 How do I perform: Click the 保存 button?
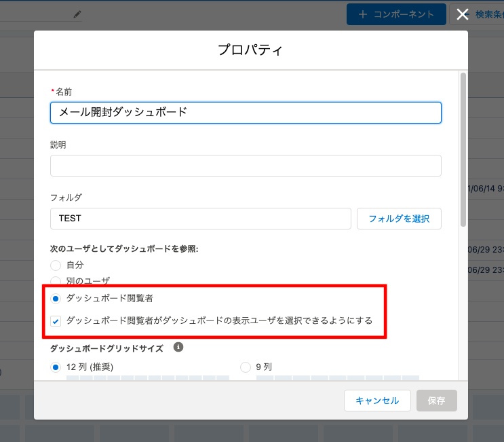(436, 401)
